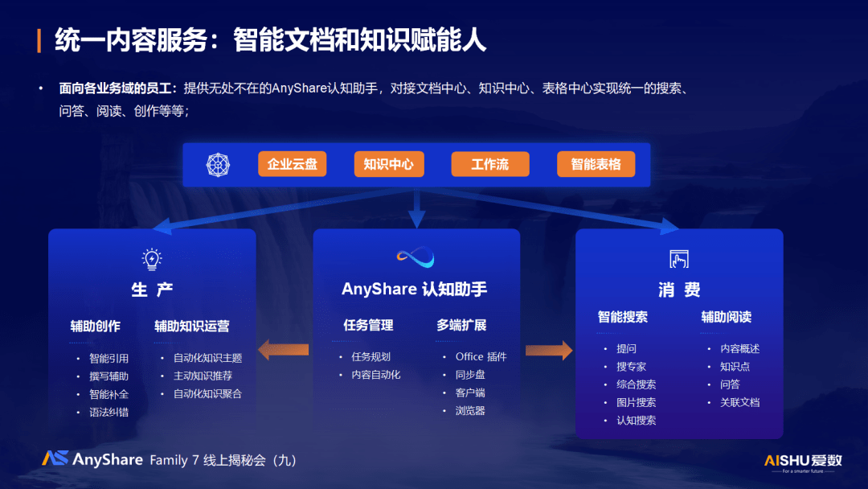Click the AnyShare 认知助手 heading

[414, 289]
